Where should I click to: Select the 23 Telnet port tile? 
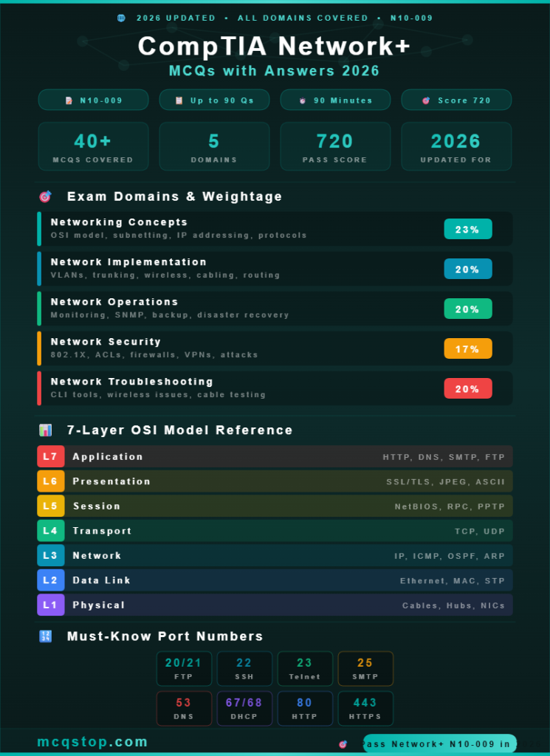[x=305, y=669]
